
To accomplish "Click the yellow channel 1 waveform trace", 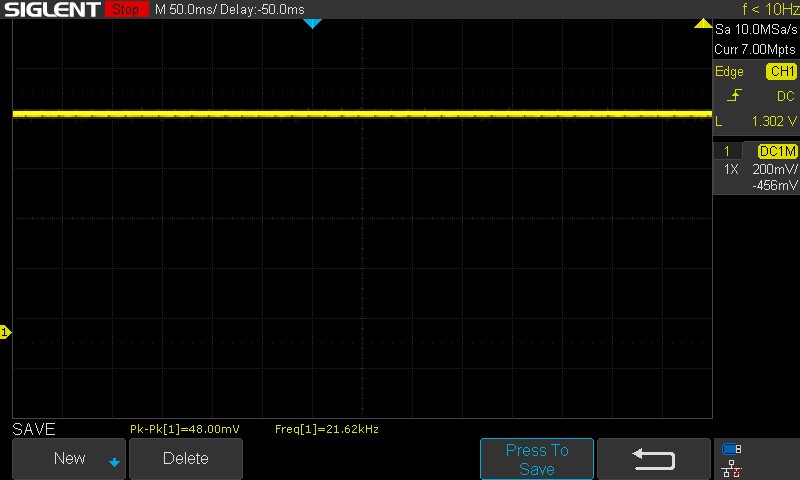I will click(362, 114).
